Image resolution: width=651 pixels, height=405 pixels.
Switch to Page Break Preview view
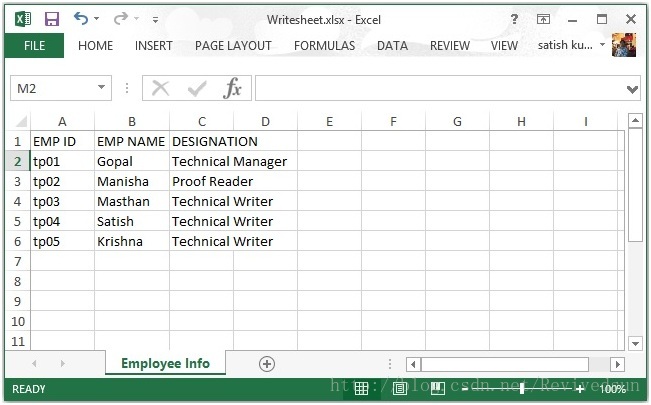pyautogui.click(x=438, y=388)
